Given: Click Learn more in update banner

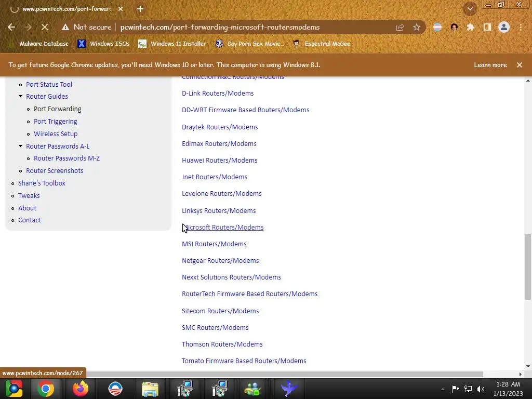Looking at the screenshot, I should pos(490,65).
